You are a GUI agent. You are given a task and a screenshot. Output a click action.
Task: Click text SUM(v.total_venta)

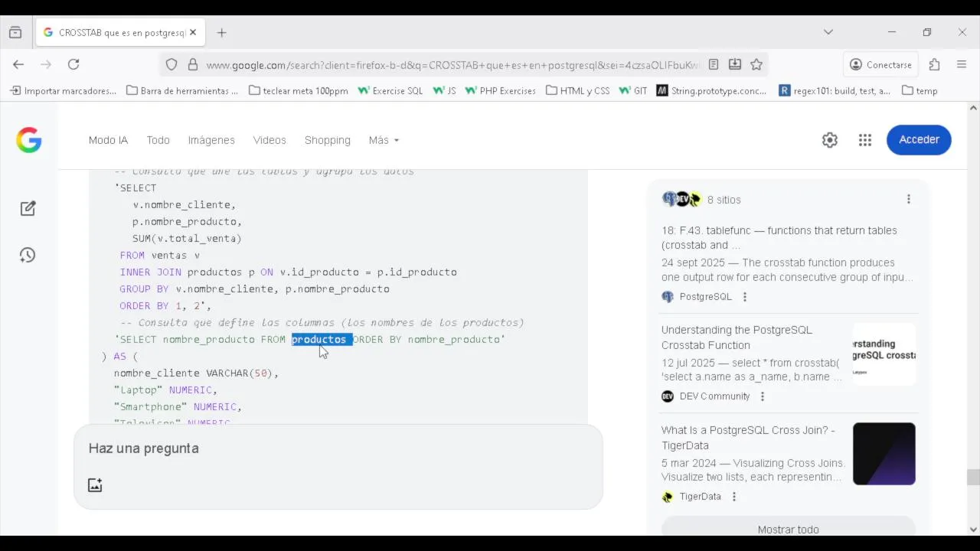(187, 239)
